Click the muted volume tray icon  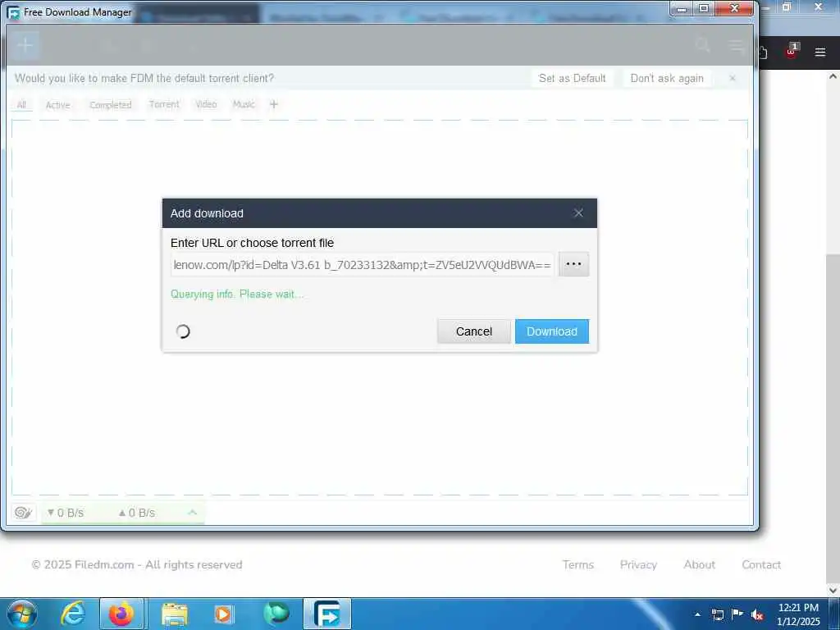(757, 615)
